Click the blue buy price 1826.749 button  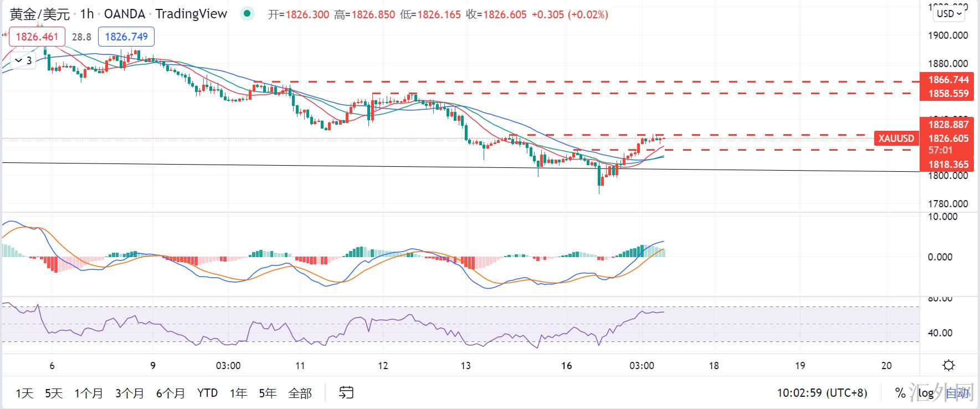click(x=126, y=37)
